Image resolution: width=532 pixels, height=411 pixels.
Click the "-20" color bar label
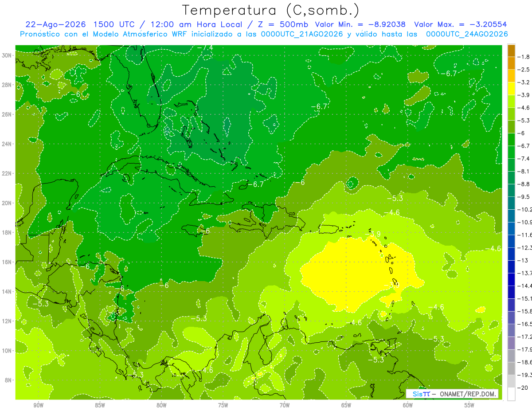tap(523, 388)
